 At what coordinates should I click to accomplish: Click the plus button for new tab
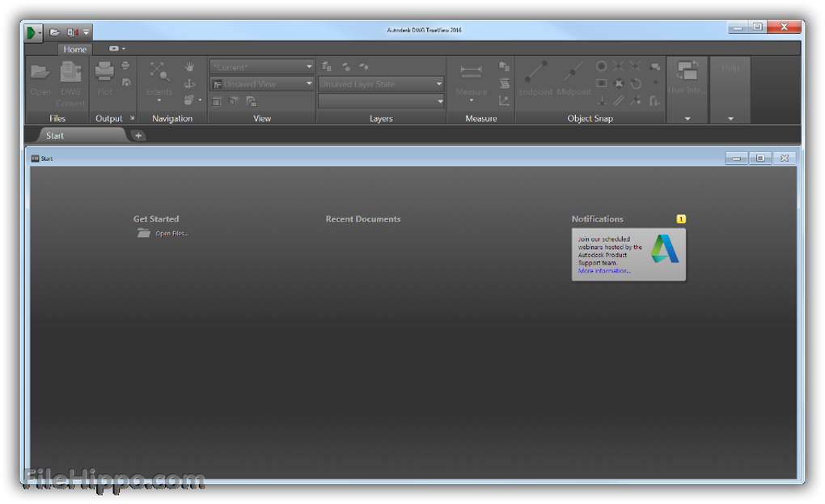point(138,136)
